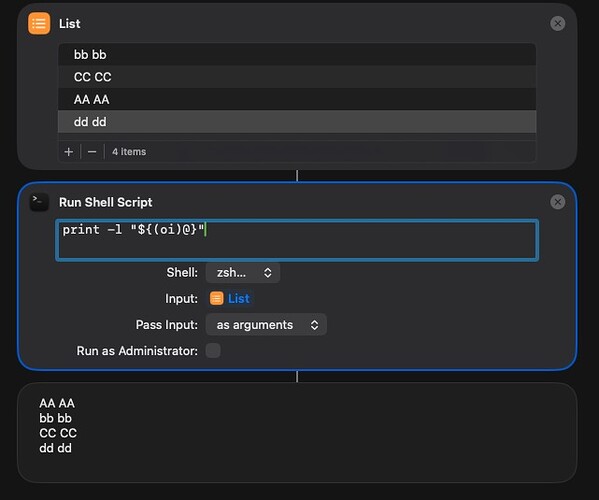The image size is (599, 500).
Task: Remove list item using the minus button
Action: tap(92, 152)
